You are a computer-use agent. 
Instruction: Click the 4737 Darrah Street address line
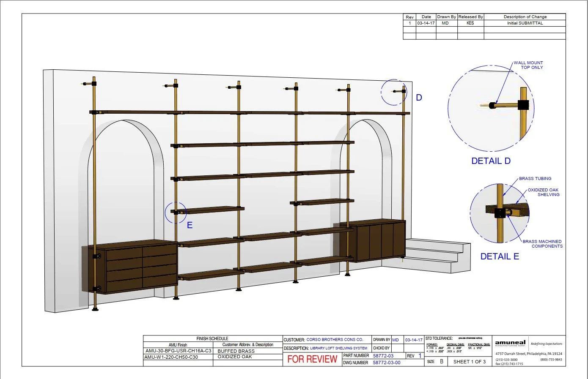529,354
